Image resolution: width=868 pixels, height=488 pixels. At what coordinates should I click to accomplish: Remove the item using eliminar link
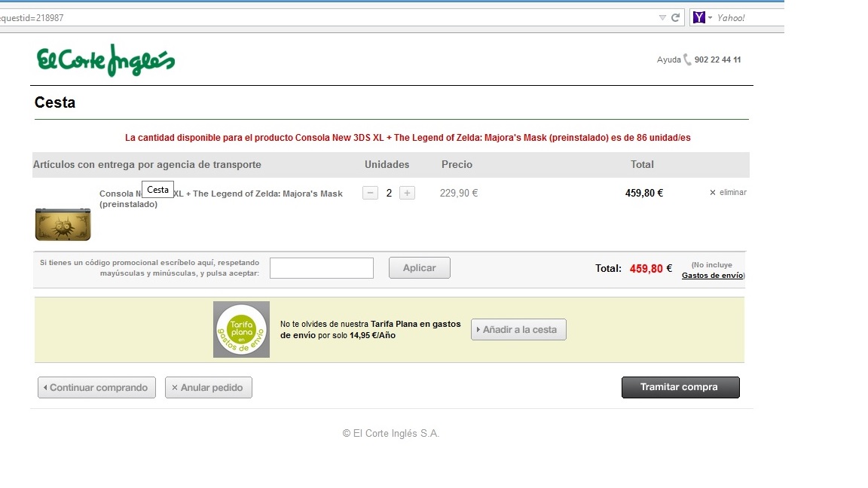(728, 193)
